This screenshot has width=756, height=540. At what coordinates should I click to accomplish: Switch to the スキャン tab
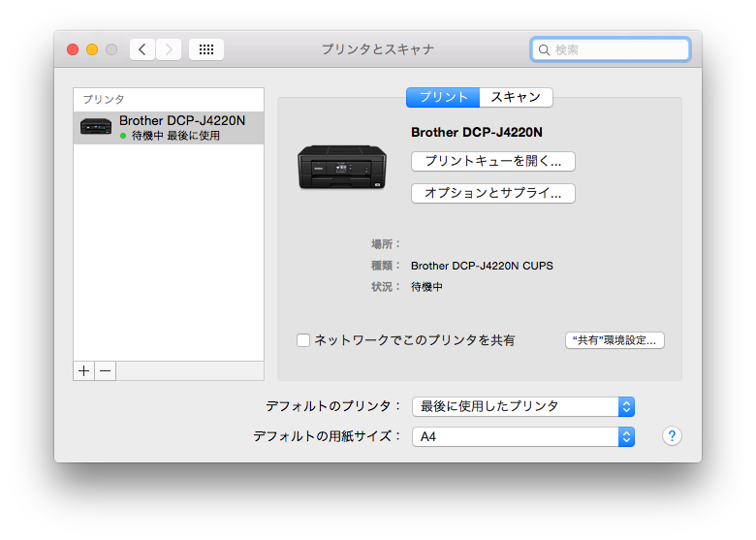(516, 97)
